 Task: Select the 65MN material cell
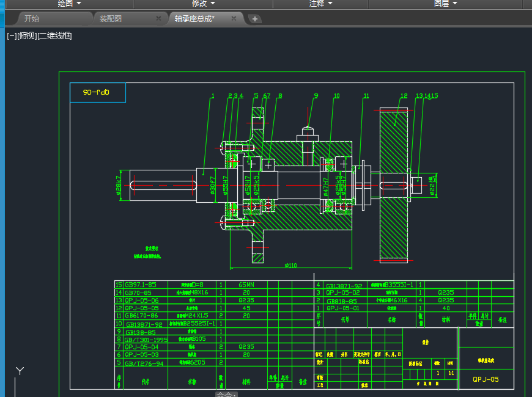[246, 285]
